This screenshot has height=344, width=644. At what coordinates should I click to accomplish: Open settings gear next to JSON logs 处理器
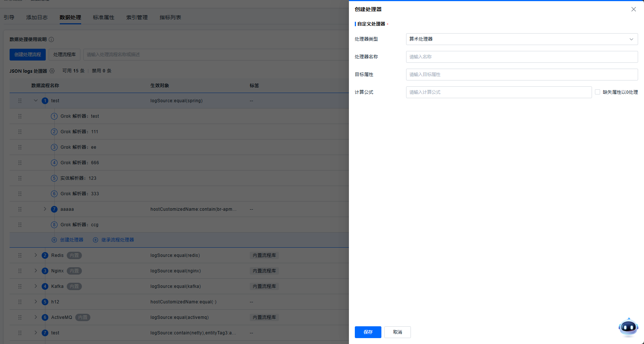[x=52, y=71]
